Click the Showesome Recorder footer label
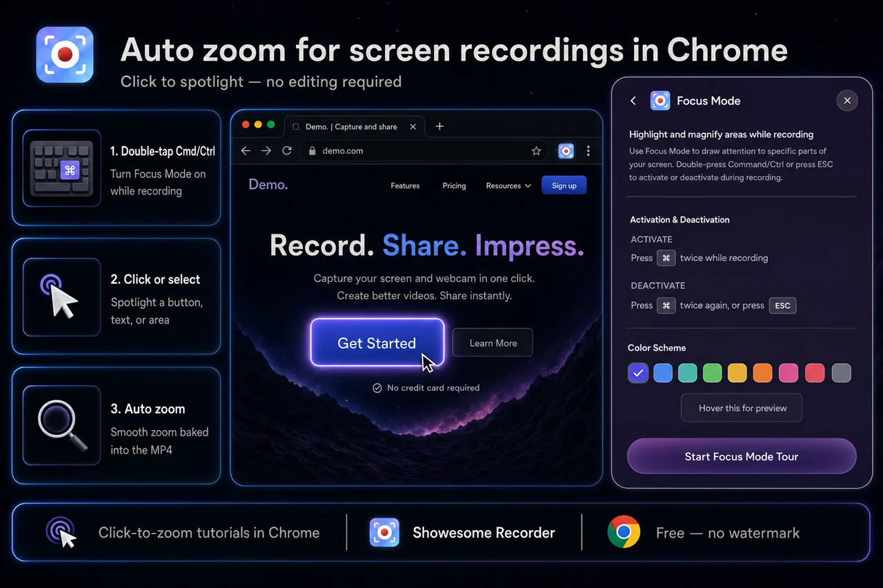The image size is (883, 588). tap(484, 533)
